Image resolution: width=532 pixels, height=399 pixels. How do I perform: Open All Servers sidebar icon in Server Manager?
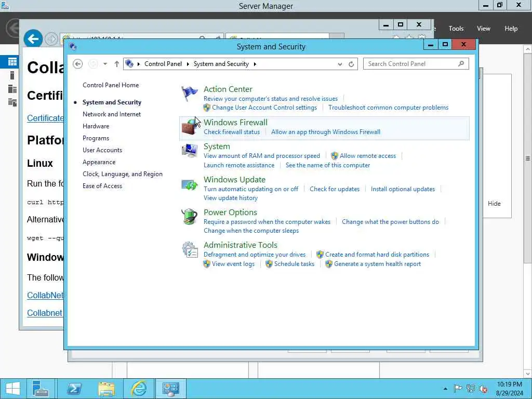[x=12, y=89]
